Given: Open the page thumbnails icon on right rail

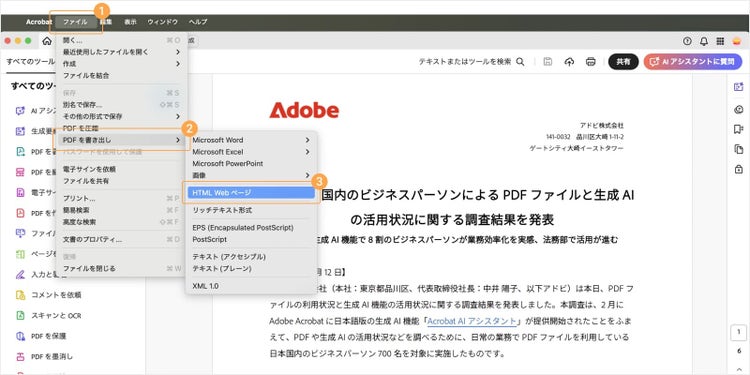Looking at the screenshot, I should [x=739, y=149].
